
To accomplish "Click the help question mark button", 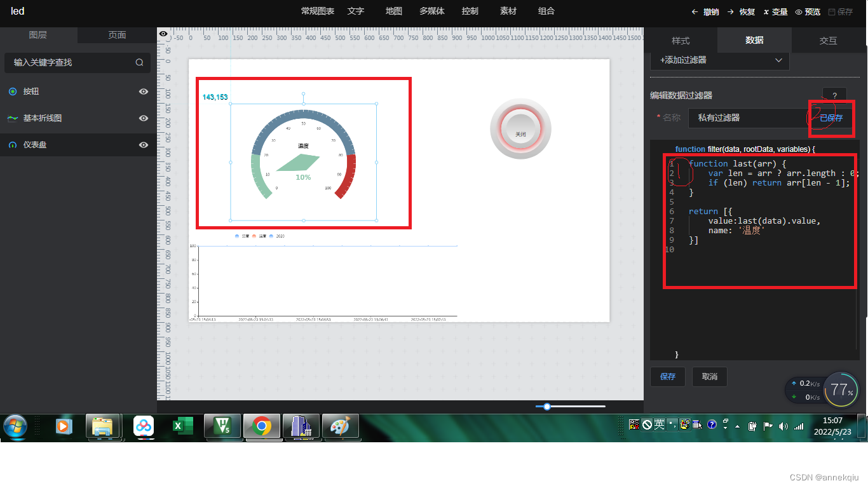I will click(834, 95).
